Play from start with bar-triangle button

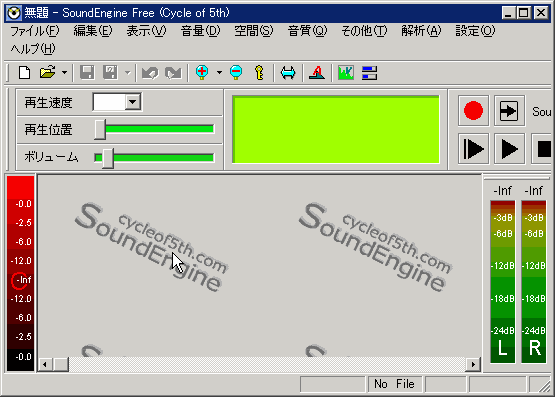[473, 149]
